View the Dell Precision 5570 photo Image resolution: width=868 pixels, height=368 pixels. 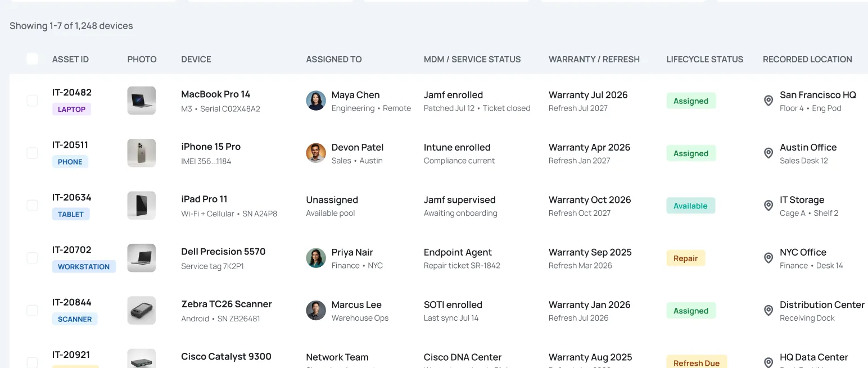tap(142, 258)
